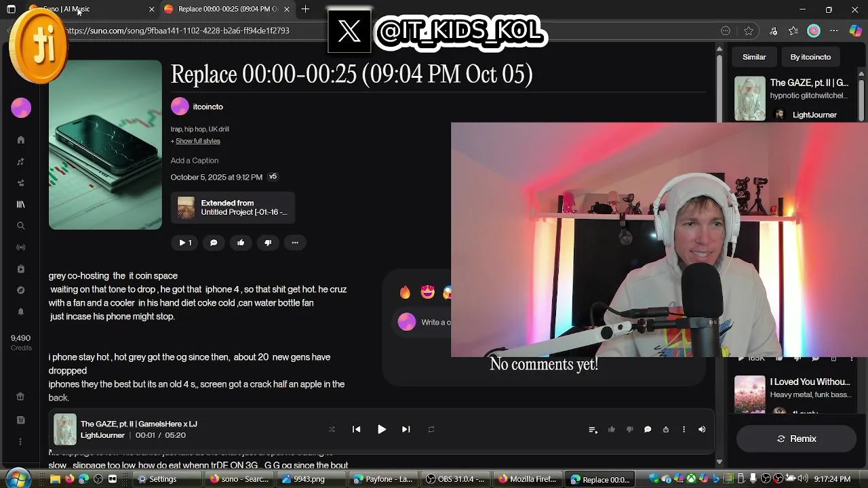Switch to Payfone taskbar window

pos(383,479)
